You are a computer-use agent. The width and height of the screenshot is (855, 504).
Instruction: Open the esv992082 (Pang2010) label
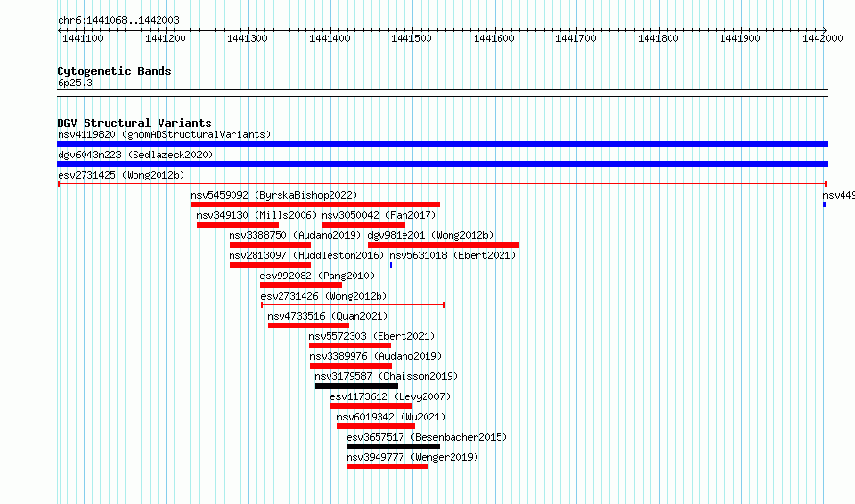coord(317,276)
